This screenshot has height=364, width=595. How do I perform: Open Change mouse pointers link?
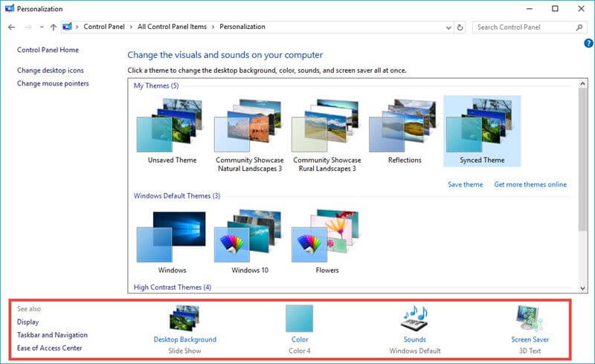(53, 83)
